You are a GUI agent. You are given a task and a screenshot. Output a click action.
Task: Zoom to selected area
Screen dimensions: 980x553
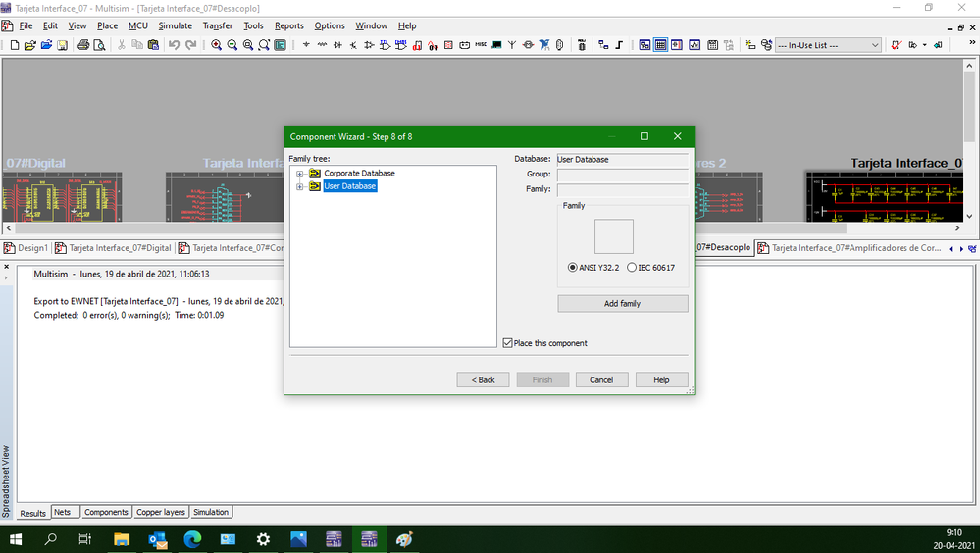248,45
